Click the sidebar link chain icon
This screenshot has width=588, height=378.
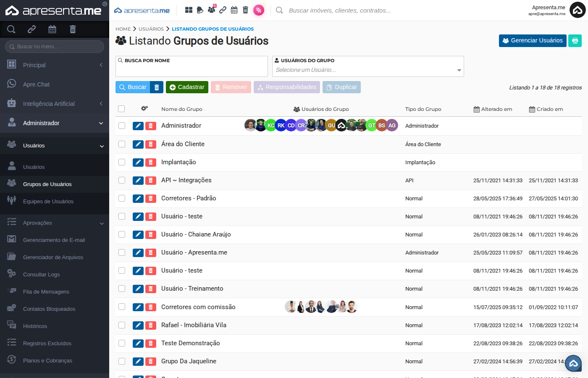pos(31,29)
